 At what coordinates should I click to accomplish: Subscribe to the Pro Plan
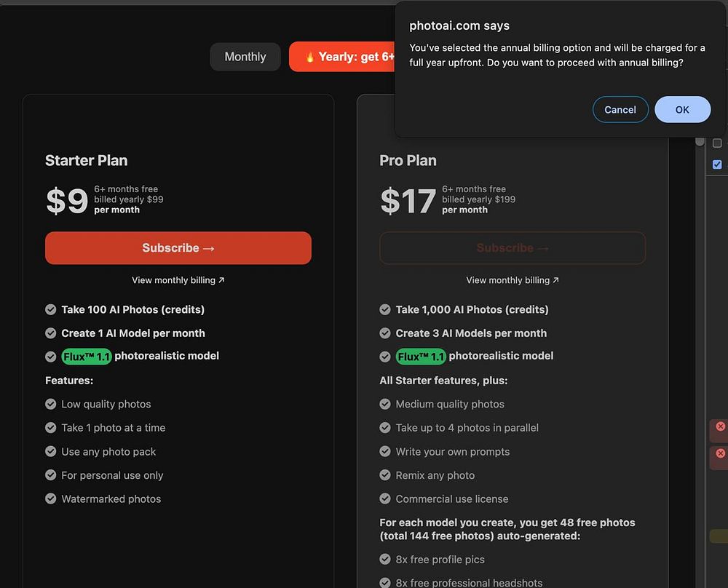click(513, 248)
